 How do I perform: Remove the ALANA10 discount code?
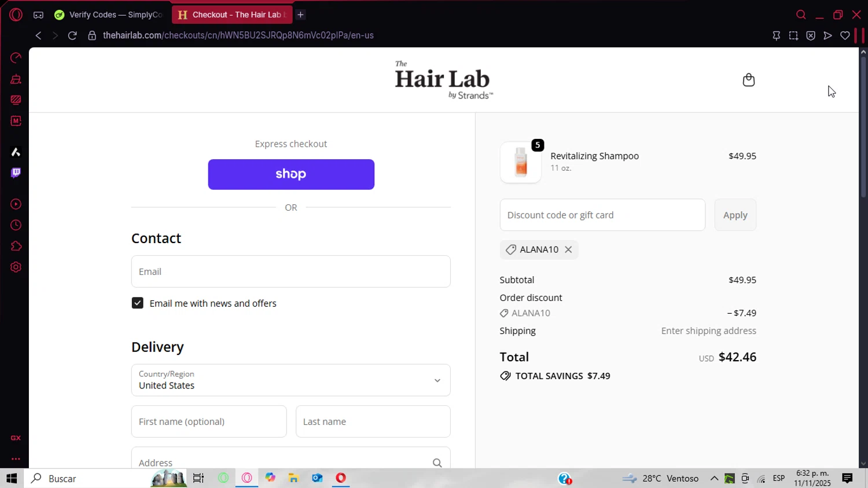tap(568, 249)
